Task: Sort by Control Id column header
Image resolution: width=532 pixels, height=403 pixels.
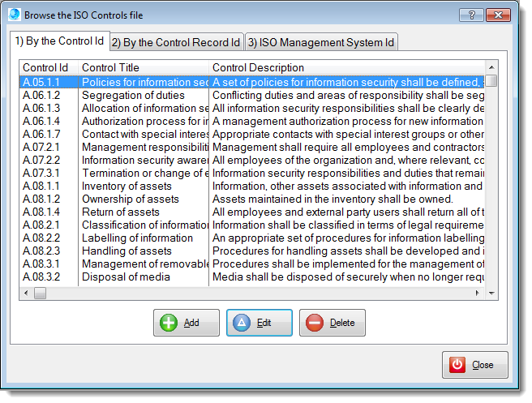Action: tap(47, 68)
